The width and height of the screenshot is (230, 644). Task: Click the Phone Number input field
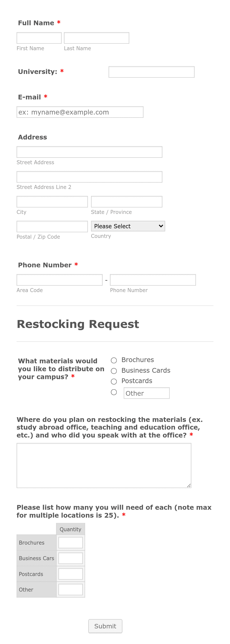[x=153, y=280]
